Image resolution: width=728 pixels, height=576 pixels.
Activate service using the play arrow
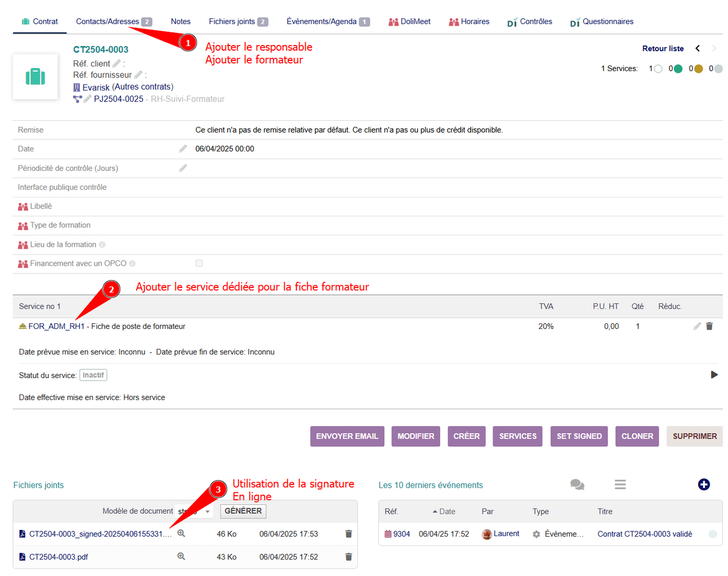tap(714, 375)
